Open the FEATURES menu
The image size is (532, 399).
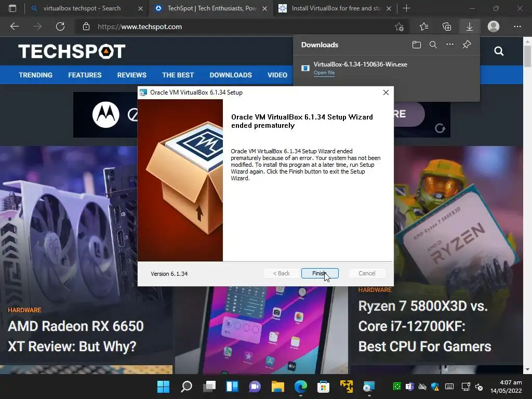tap(85, 75)
